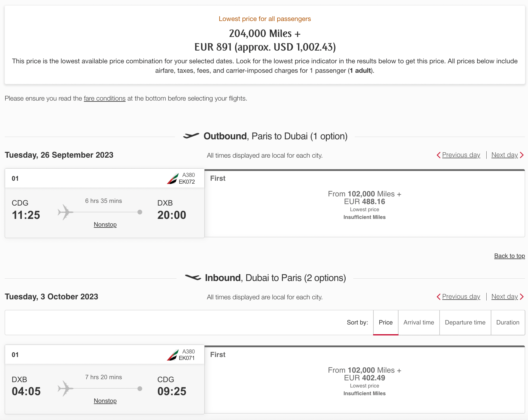
Task: Expand Nonstop details for flight EK071
Action: 105,401
